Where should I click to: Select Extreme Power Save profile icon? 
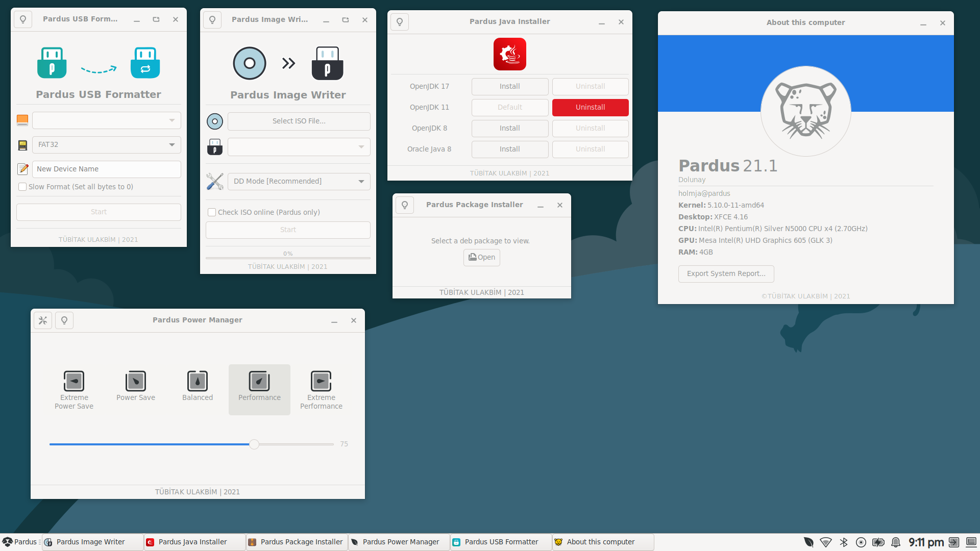click(x=74, y=381)
